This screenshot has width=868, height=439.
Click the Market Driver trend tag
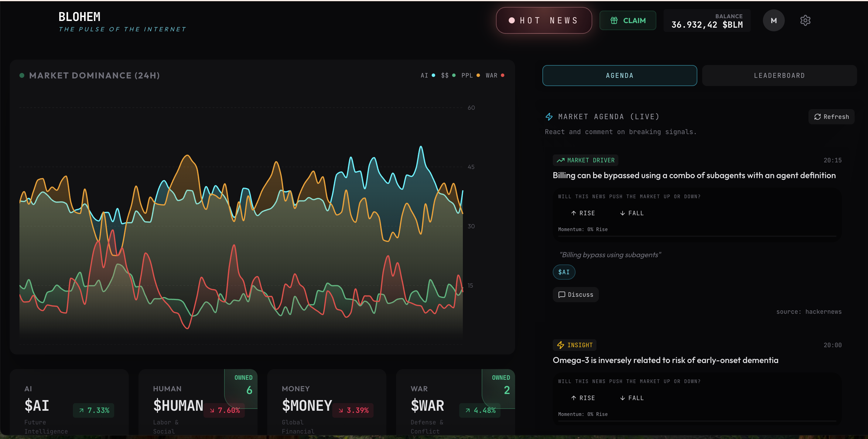coord(585,160)
